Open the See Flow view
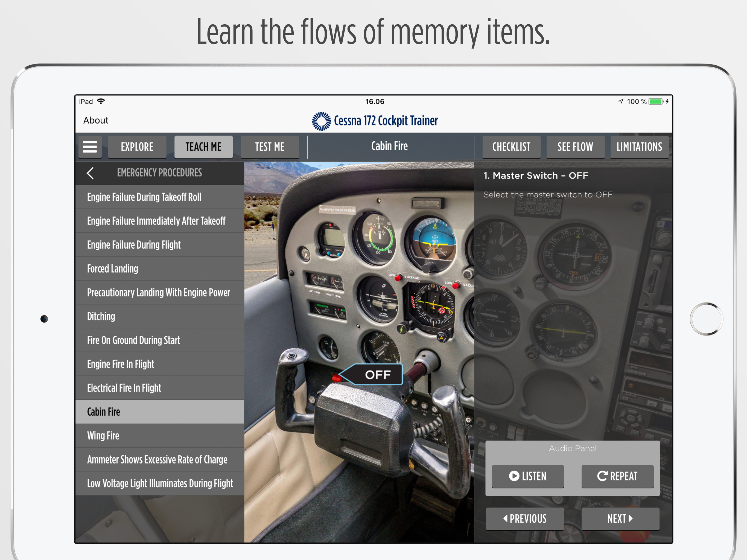Image resolution: width=747 pixels, height=560 pixels. pyautogui.click(x=575, y=147)
